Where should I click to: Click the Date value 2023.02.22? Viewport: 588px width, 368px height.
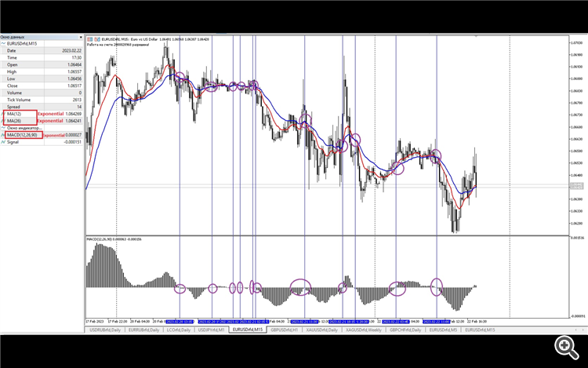[71, 51]
